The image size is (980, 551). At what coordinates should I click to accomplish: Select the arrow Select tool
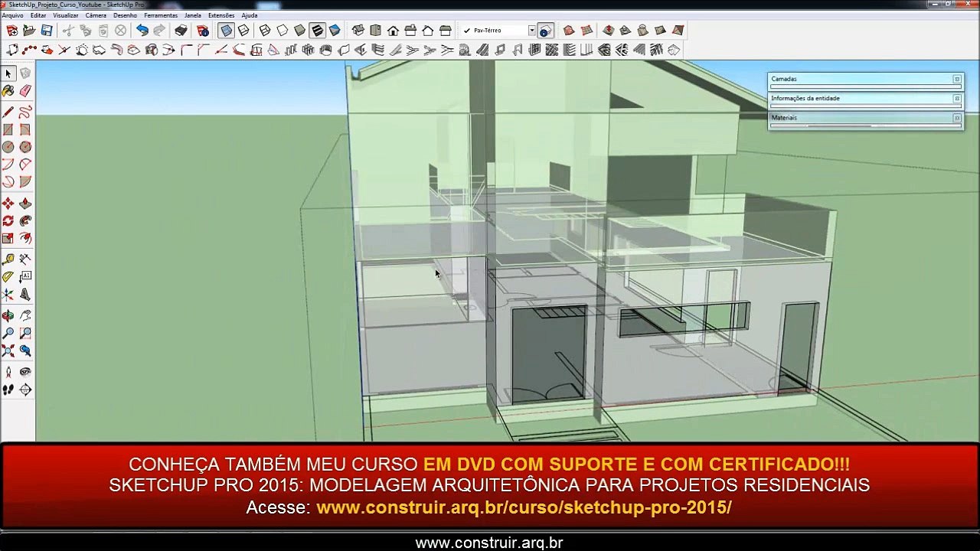tap(8, 73)
